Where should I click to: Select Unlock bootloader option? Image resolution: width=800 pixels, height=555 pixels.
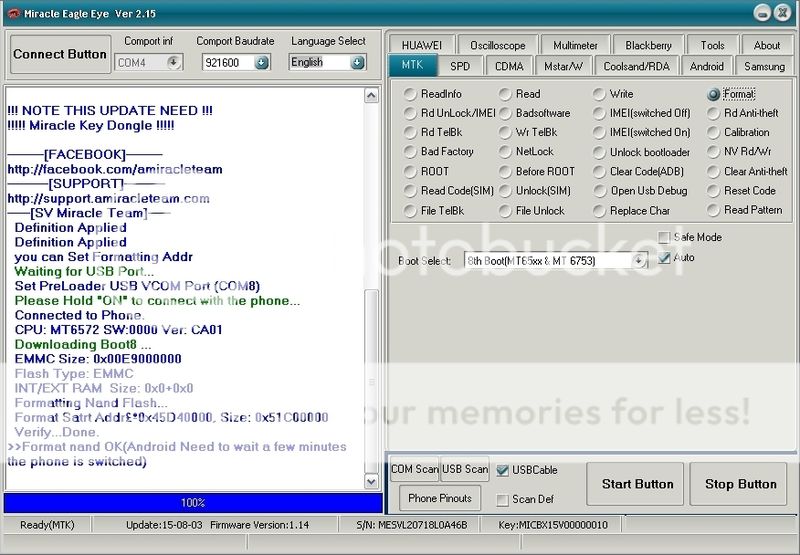(641, 152)
